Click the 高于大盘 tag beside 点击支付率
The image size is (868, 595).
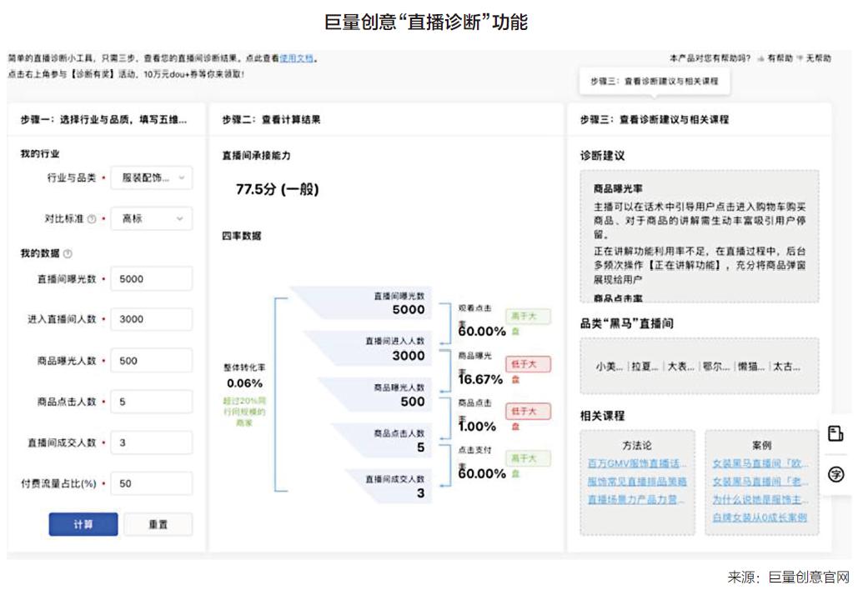coord(528,458)
